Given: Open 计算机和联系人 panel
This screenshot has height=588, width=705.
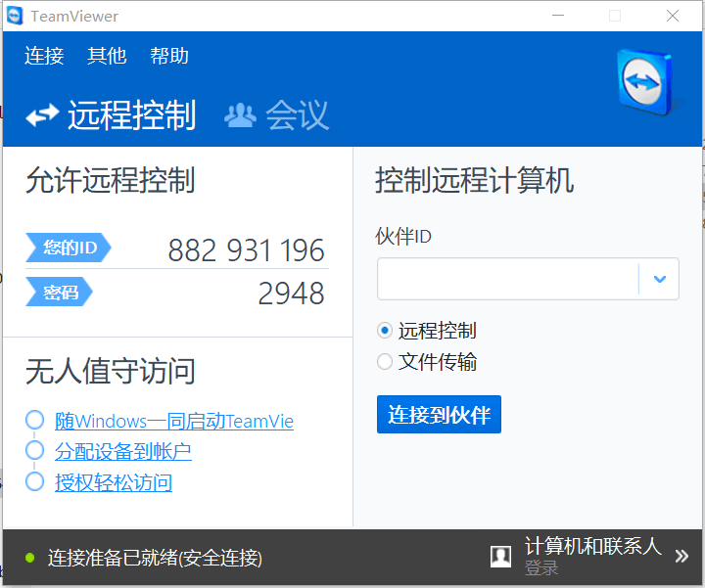Looking at the screenshot, I should coord(592,547).
